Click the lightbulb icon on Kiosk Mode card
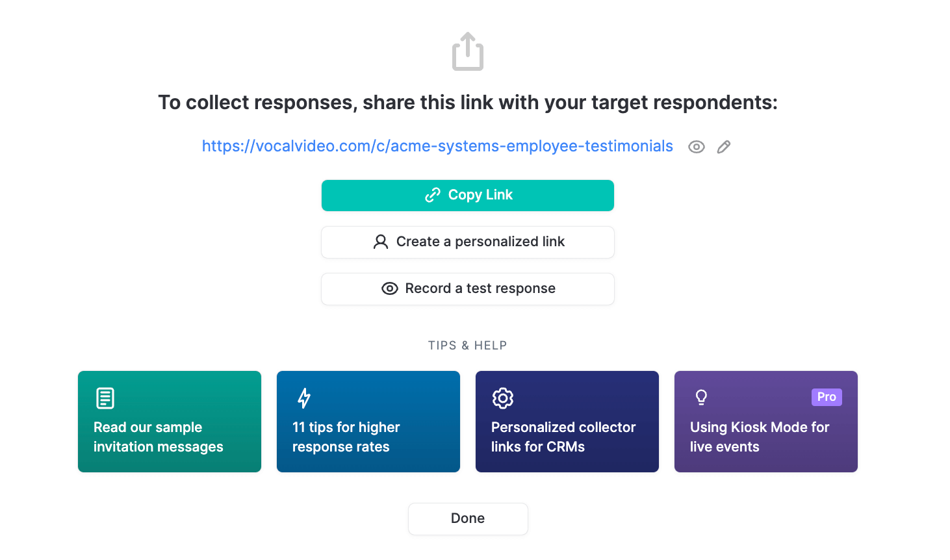The image size is (950, 560). 701,397
